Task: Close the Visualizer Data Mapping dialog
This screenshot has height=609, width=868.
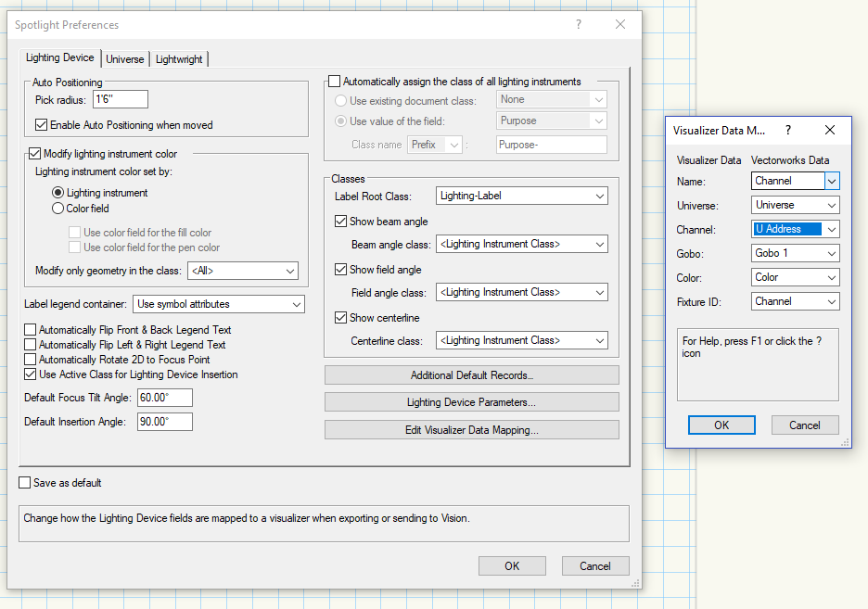Action: pyautogui.click(x=830, y=131)
